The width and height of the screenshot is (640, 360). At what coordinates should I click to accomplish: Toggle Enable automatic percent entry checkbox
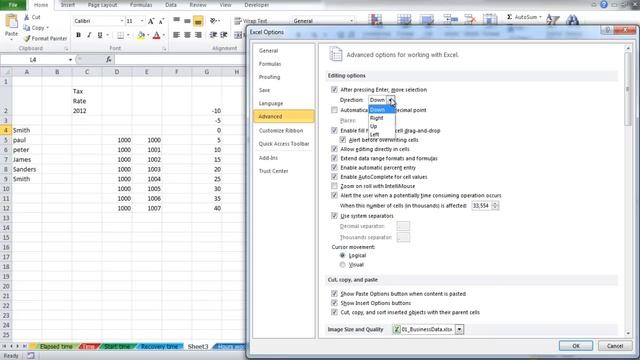pyautogui.click(x=334, y=167)
